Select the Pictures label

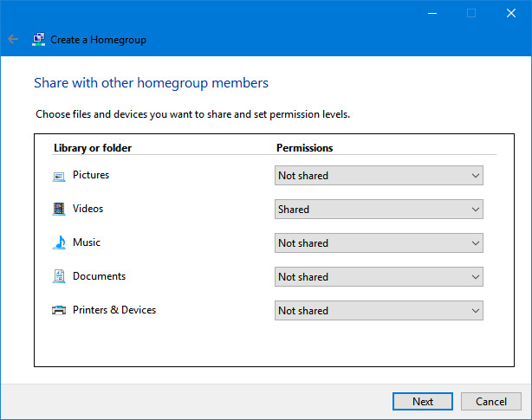click(x=91, y=175)
